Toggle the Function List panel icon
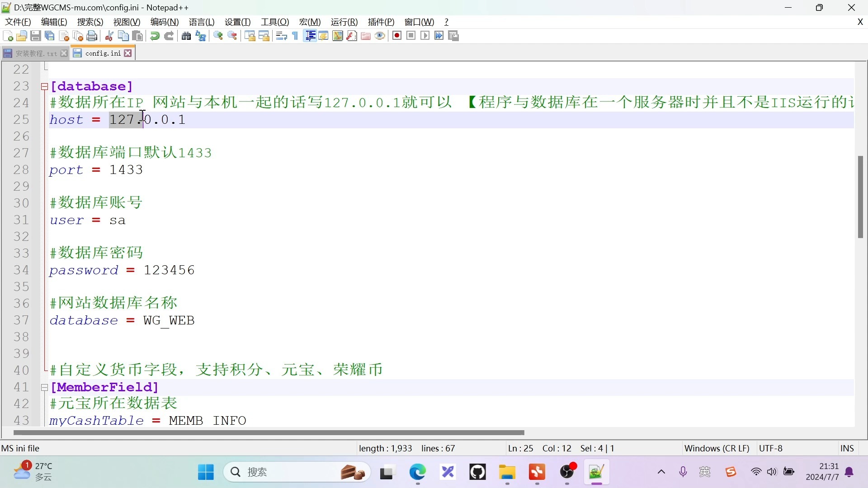 pyautogui.click(x=352, y=36)
